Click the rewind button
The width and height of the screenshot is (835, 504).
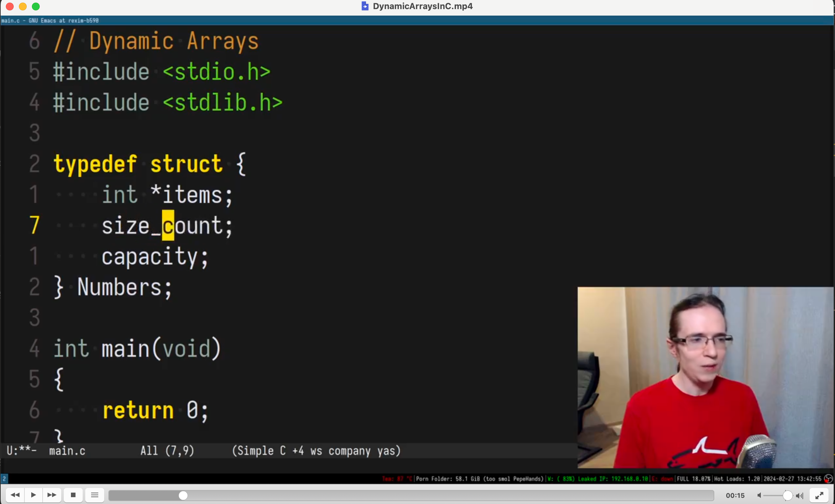pyautogui.click(x=15, y=495)
